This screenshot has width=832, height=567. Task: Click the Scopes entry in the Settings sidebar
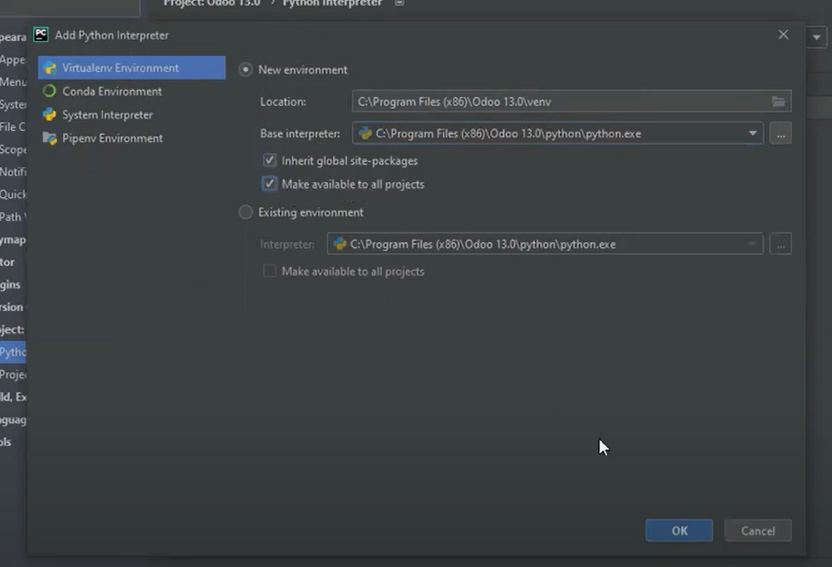13,150
